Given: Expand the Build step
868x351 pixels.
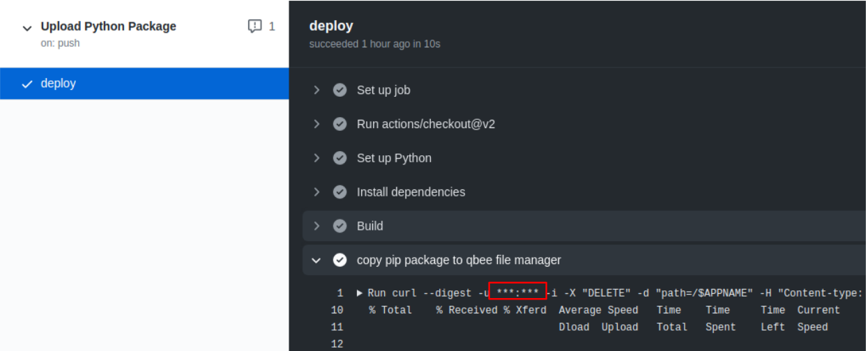Looking at the screenshot, I should click(x=317, y=226).
